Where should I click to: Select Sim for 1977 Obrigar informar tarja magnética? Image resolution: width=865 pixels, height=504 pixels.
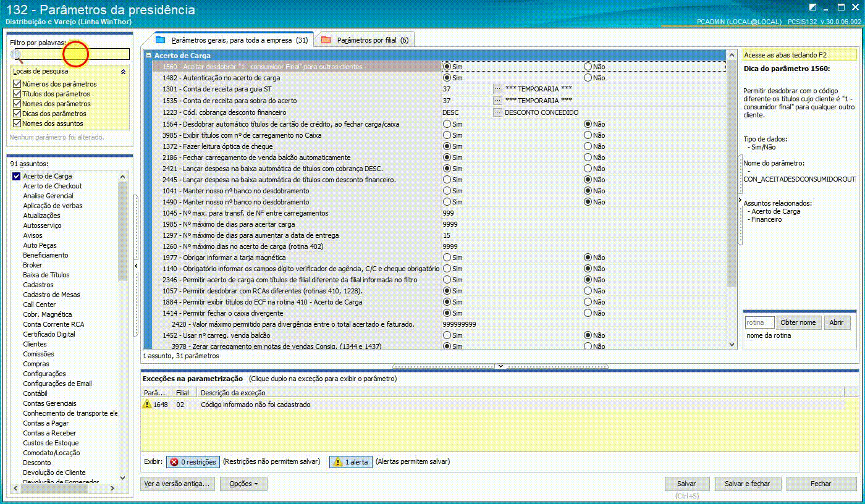click(447, 258)
